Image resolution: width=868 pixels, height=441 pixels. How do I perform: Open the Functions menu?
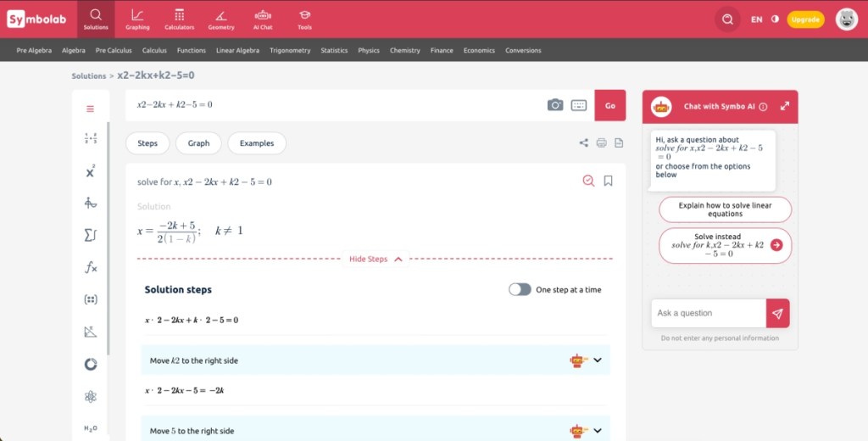click(x=192, y=50)
